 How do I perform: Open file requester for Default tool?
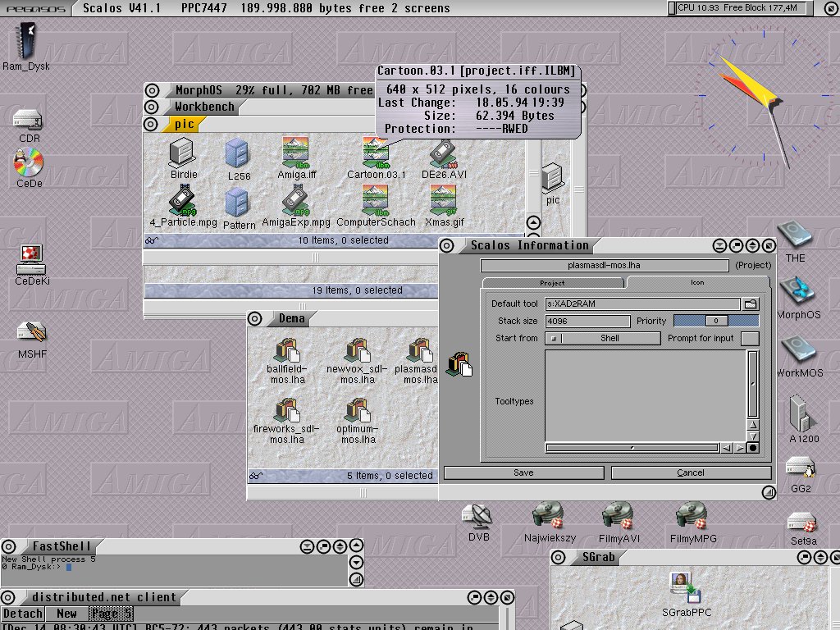click(751, 304)
